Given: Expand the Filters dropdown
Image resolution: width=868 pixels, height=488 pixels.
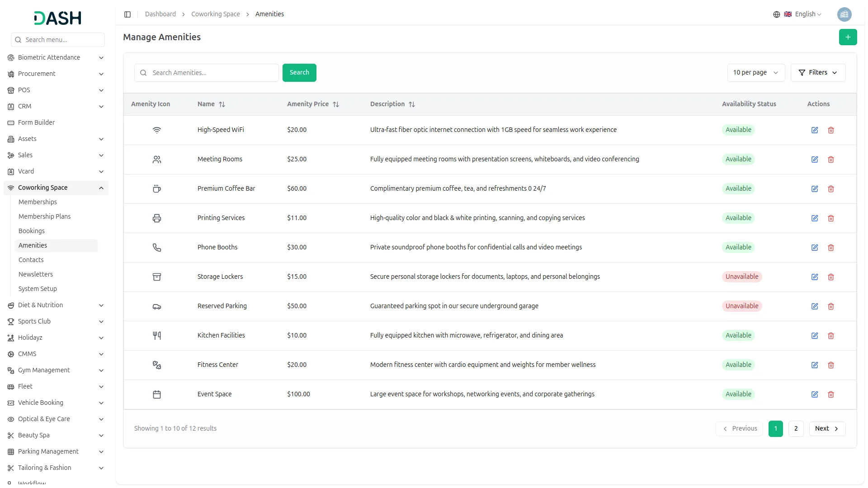Looking at the screenshot, I should pyautogui.click(x=817, y=73).
